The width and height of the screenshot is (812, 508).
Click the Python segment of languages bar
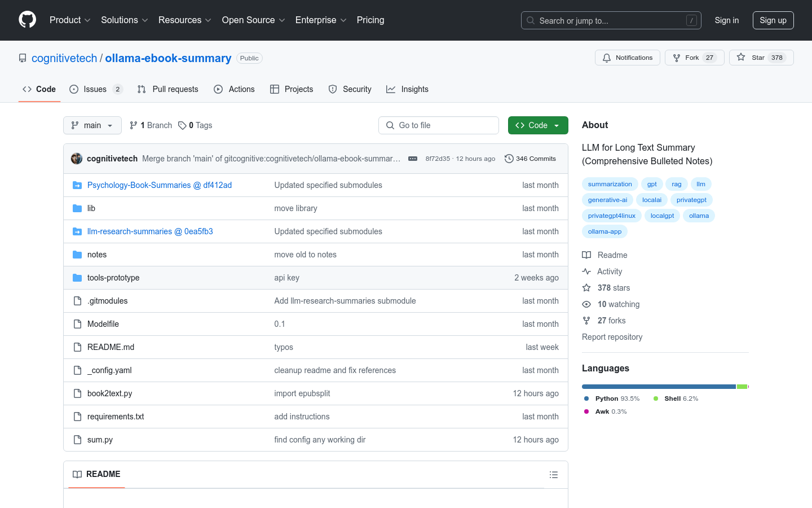point(659,387)
